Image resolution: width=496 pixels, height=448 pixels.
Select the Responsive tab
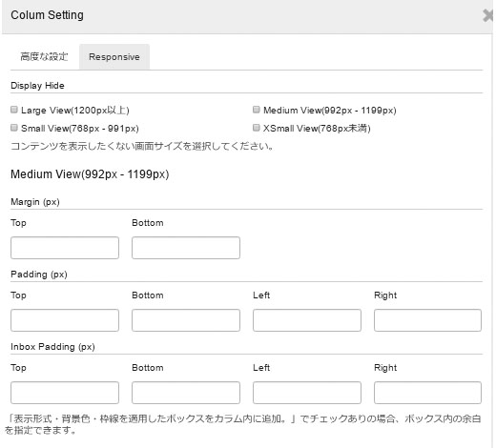pyautogui.click(x=114, y=57)
